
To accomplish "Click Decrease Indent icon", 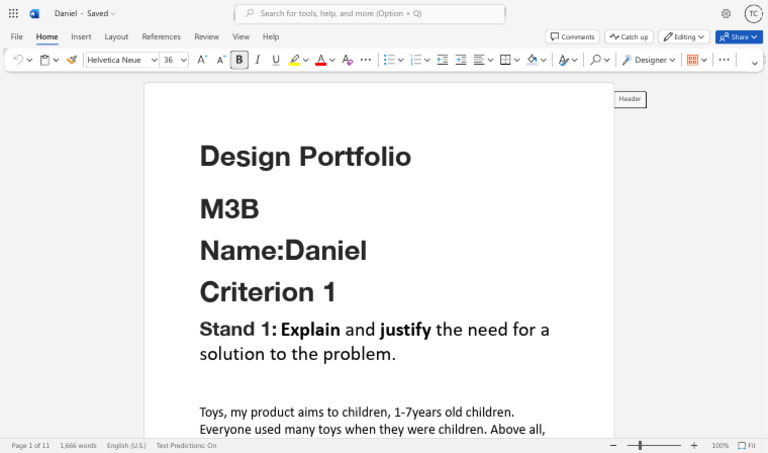I will (442, 60).
